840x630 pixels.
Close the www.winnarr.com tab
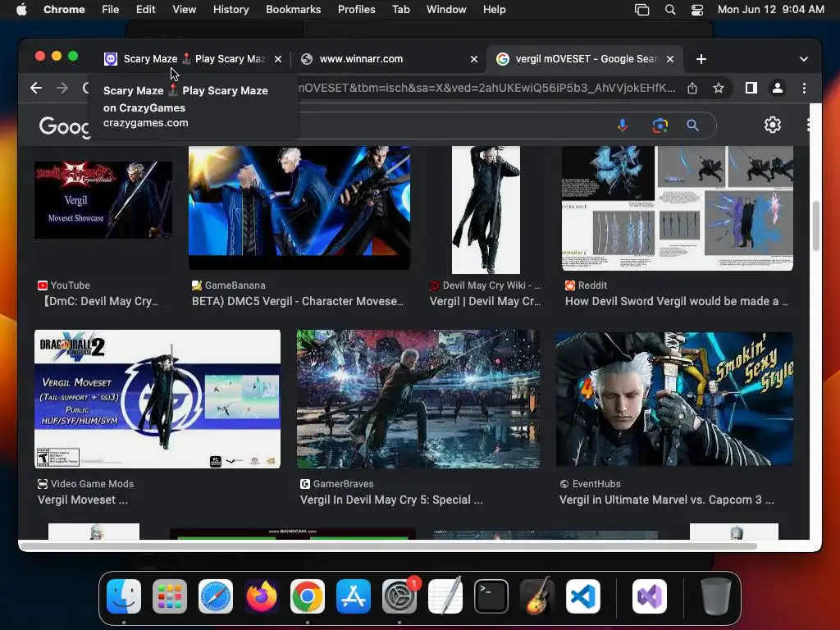(x=473, y=59)
